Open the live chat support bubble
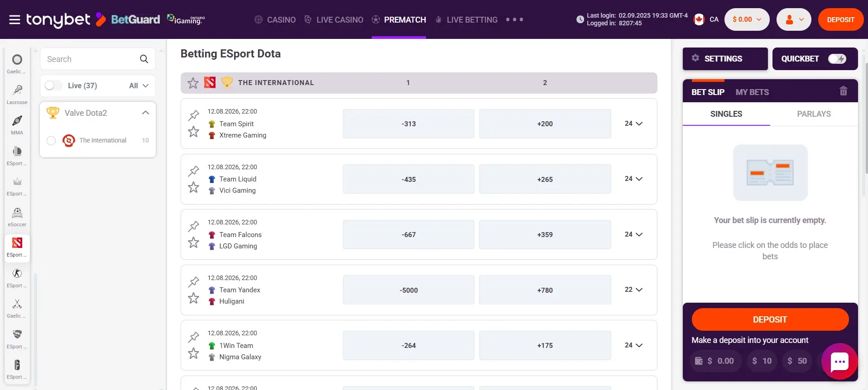This screenshot has width=868, height=390. tap(839, 361)
